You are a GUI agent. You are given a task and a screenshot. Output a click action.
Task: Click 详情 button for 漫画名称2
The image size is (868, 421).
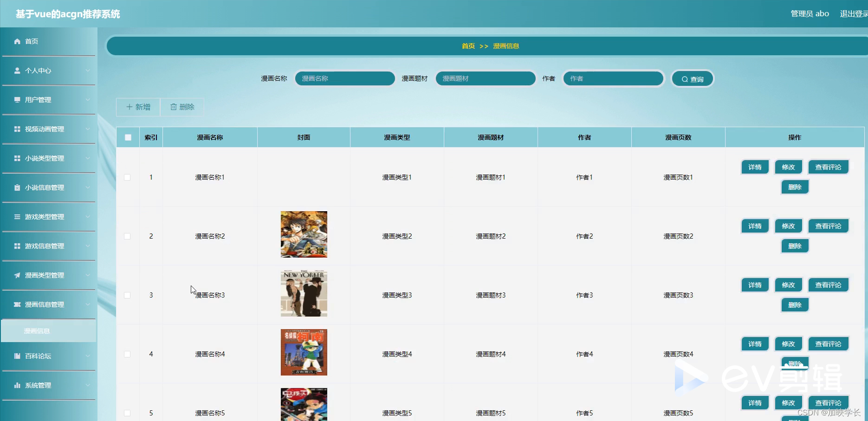(x=755, y=226)
